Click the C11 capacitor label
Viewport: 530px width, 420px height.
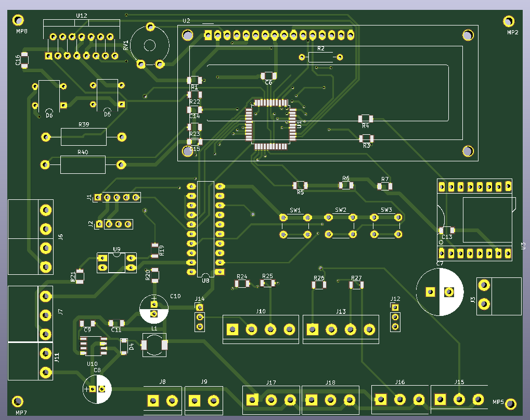(x=116, y=330)
